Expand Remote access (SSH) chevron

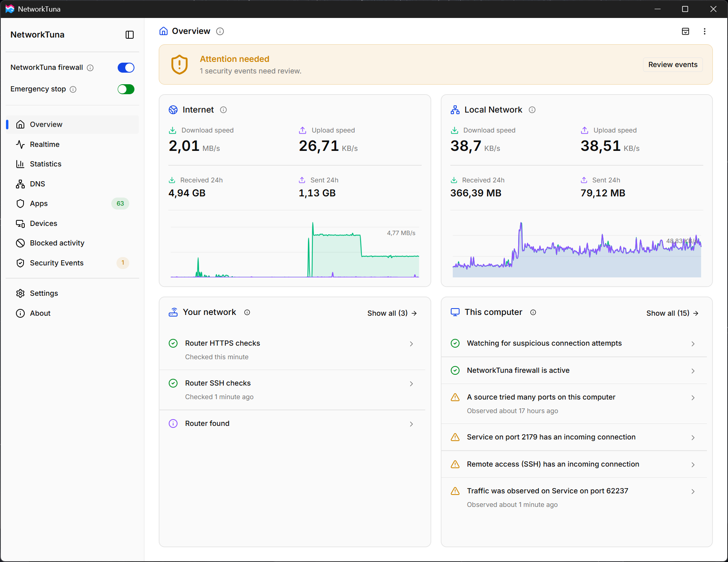click(693, 465)
